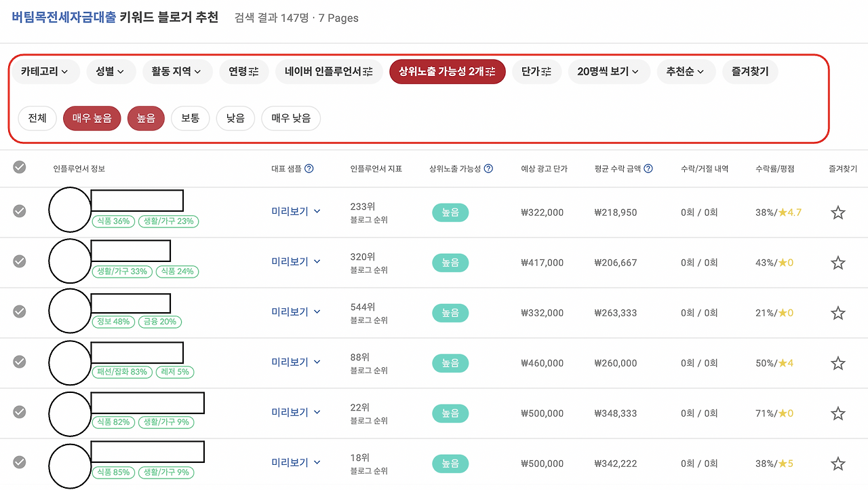
Task: Star the 233위 blogger as favorite
Action: [x=838, y=212]
